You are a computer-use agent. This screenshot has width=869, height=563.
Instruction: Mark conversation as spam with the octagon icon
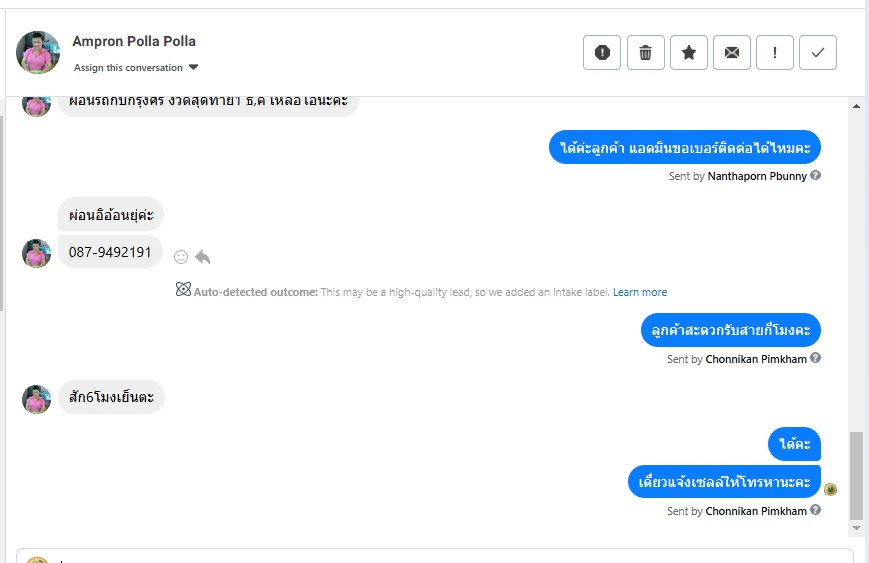(x=602, y=53)
